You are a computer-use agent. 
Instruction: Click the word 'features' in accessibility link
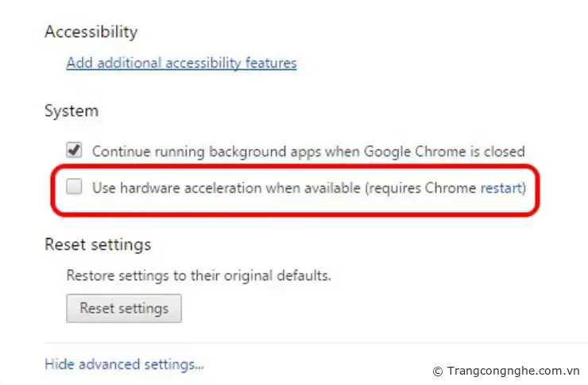coord(270,63)
